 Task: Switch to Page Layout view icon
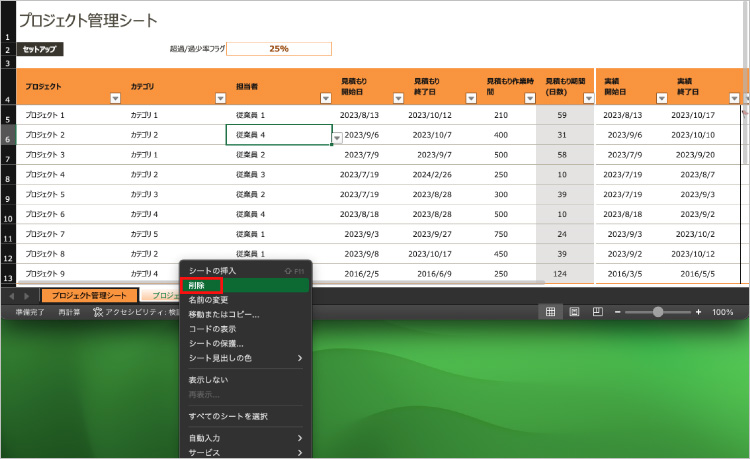(x=574, y=312)
